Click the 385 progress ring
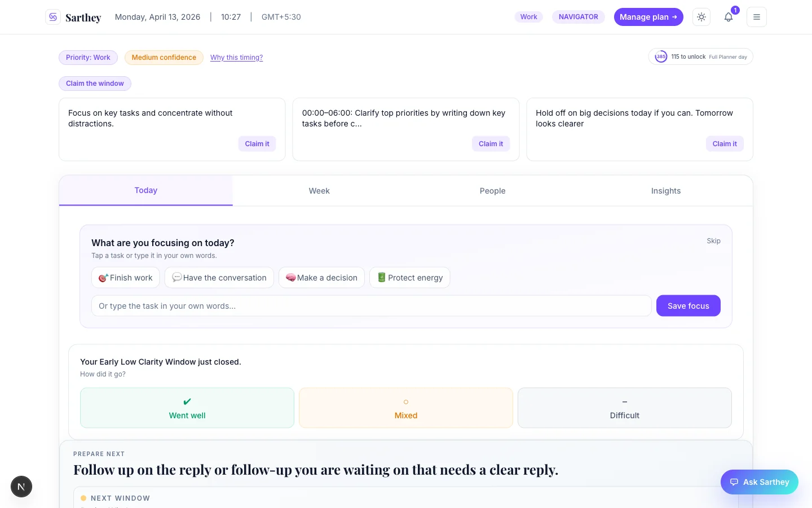Viewport: 812px width, 508px height. 660,56
